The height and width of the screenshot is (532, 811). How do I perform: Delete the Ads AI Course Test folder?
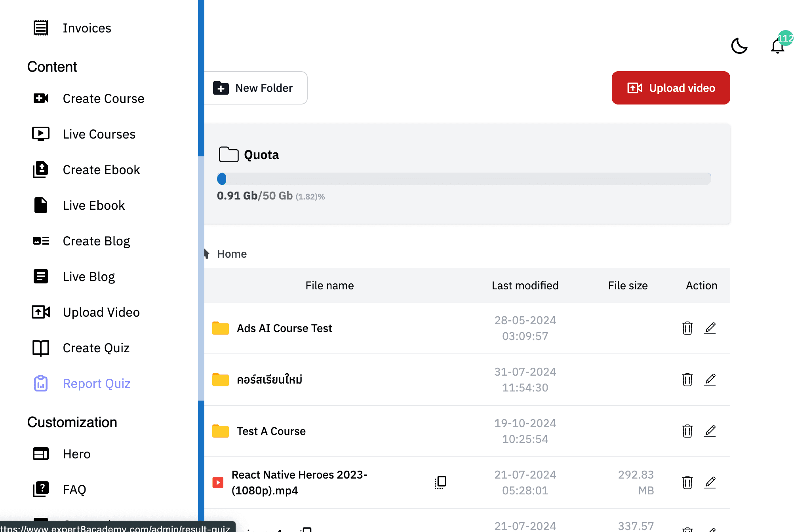click(x=687, y=328)
